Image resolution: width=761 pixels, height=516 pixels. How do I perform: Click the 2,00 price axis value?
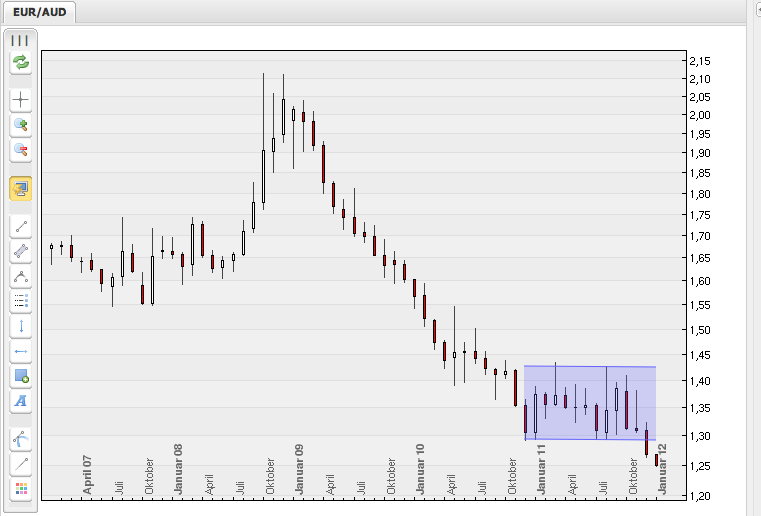tap(700, 115)
